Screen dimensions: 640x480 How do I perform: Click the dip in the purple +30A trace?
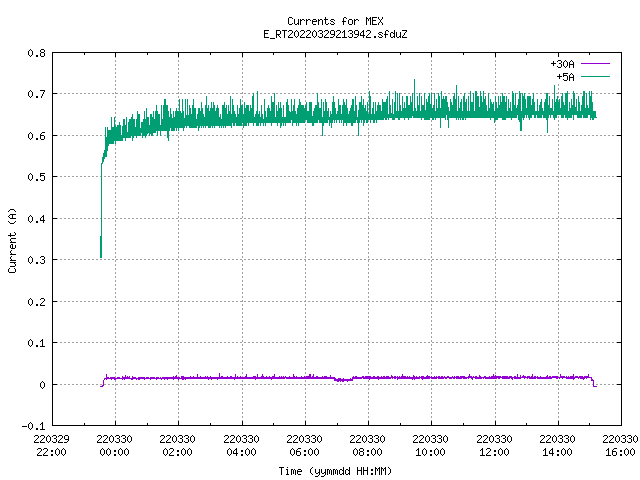(344, 380)
